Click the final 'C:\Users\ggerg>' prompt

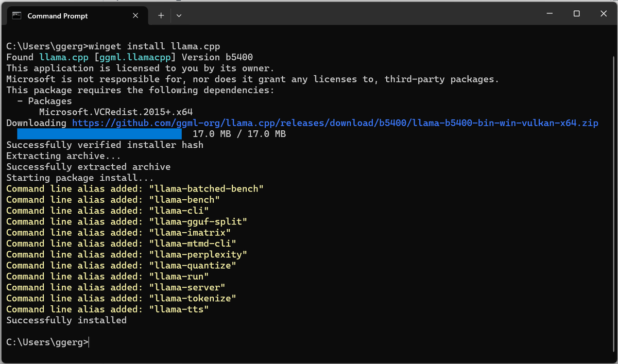(47, 342)
